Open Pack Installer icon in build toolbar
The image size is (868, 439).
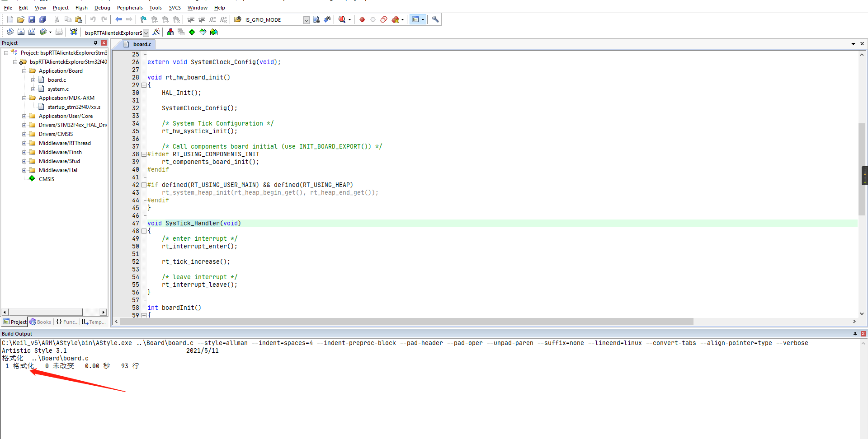coord(214,32)
